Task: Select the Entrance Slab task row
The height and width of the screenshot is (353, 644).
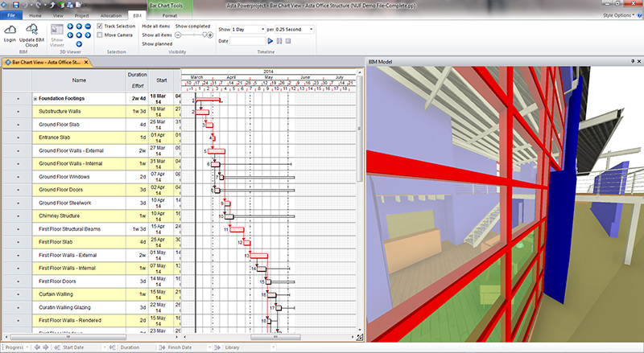Action: coord(92,138)
